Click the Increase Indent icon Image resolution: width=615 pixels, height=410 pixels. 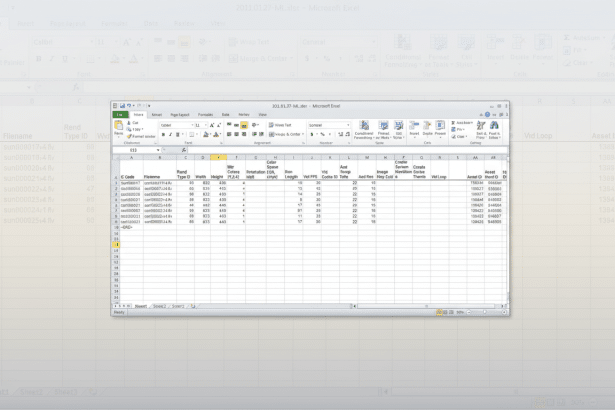pyautogui.click(x=261, y=135)
